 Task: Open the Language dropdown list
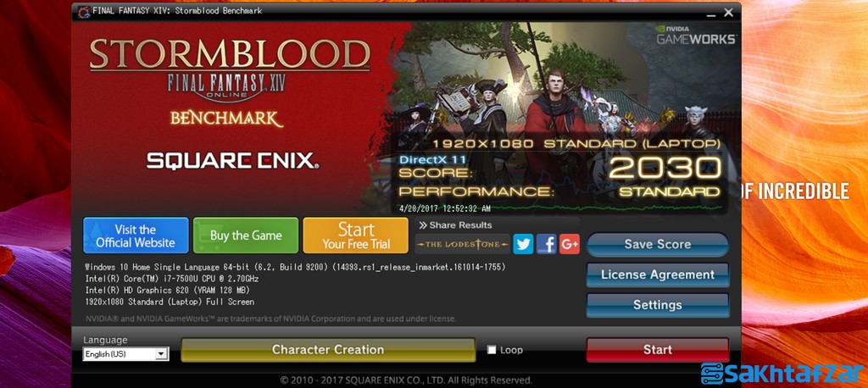coord(125,353)
